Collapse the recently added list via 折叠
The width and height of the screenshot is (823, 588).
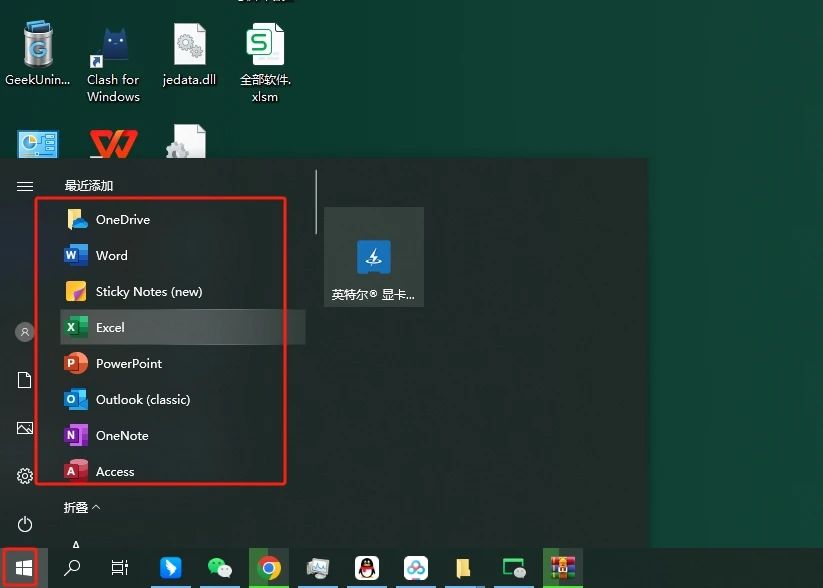(x=82, y=508)
